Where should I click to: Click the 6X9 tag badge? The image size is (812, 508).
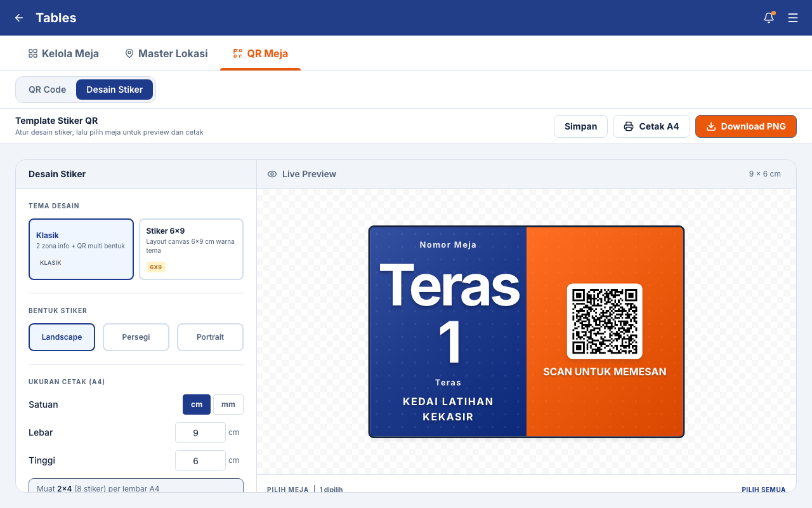(x=156, y=267)
